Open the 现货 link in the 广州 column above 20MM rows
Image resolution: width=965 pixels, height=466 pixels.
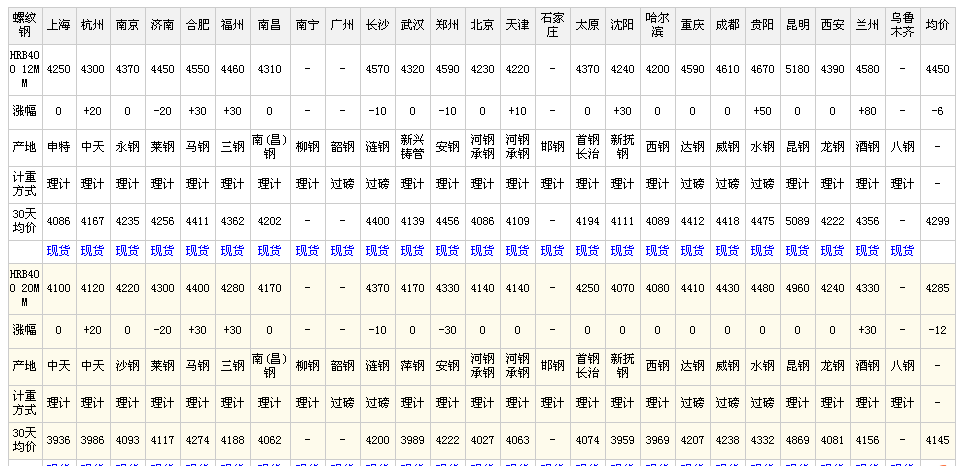point(342,251)
